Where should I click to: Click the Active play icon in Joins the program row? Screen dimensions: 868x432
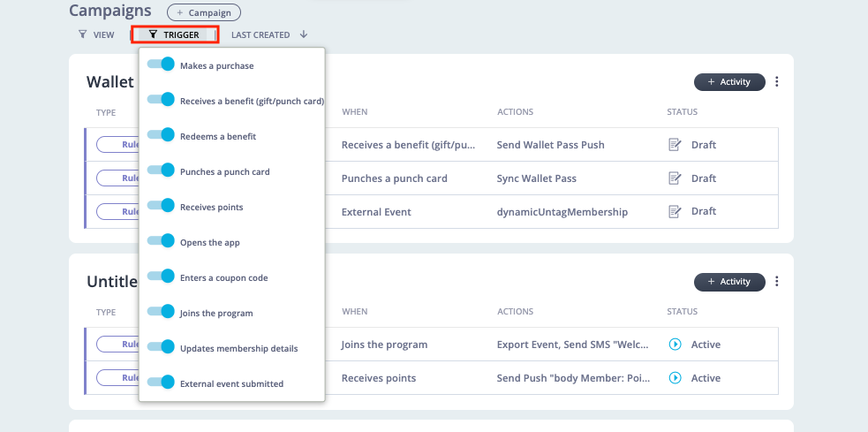[x=675, y=345]
